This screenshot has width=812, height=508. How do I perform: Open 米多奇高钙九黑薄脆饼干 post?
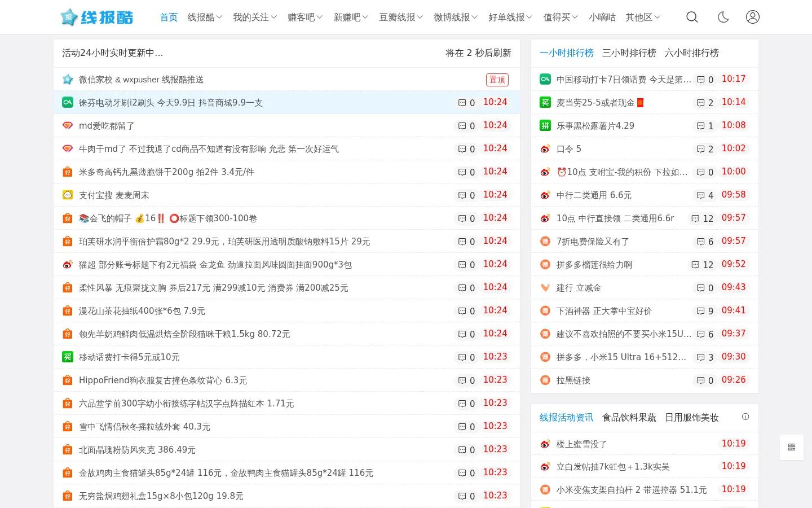[166, 172]
